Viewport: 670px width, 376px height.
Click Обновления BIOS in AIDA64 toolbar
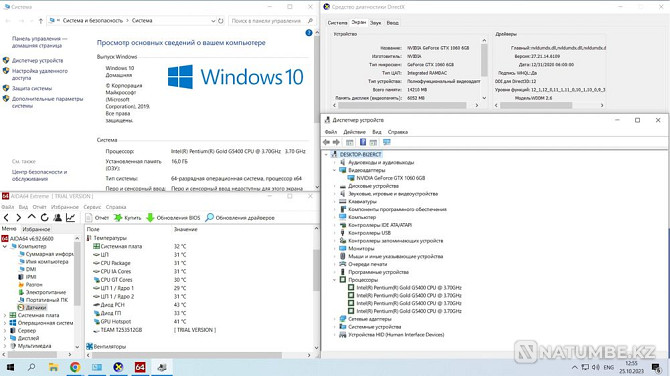click(x=173, y=218)
